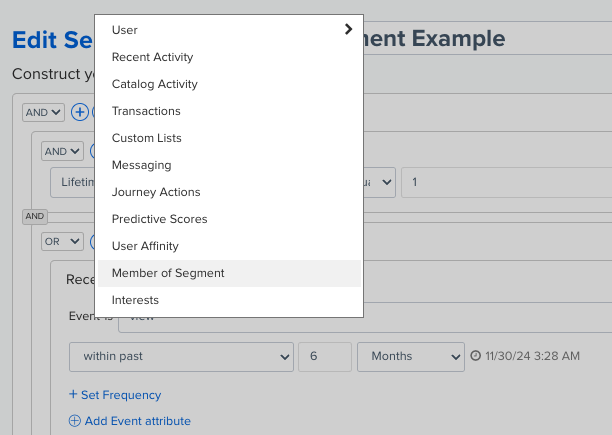
Task: Open the top-level AND operator dropdown
Action: tap(43, 112)
